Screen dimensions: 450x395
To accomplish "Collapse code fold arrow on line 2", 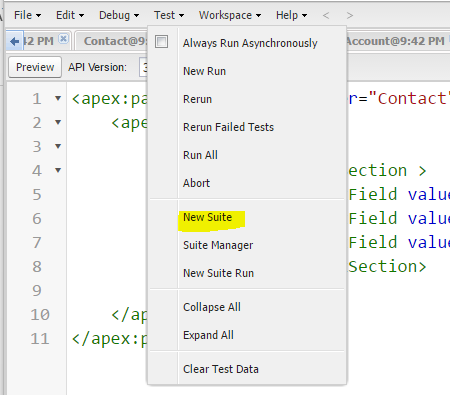I will (x=58, y=122).
